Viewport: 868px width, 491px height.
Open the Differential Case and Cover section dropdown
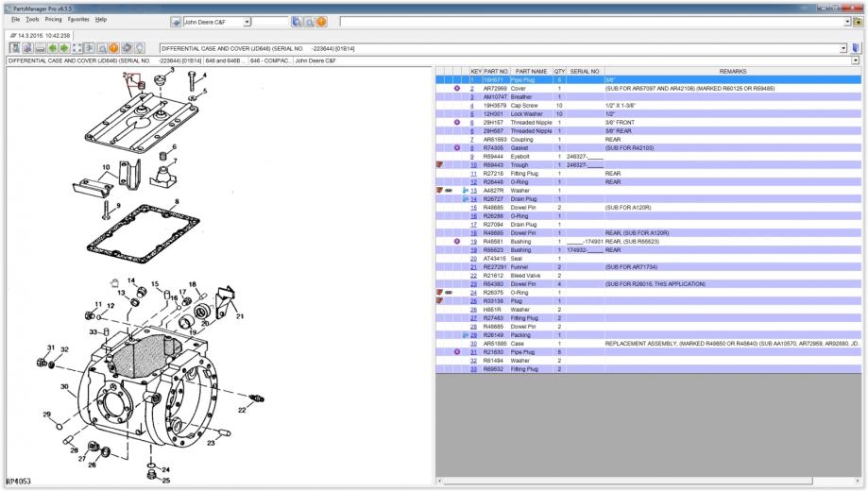pyautogui.click(x=843, y=45)
